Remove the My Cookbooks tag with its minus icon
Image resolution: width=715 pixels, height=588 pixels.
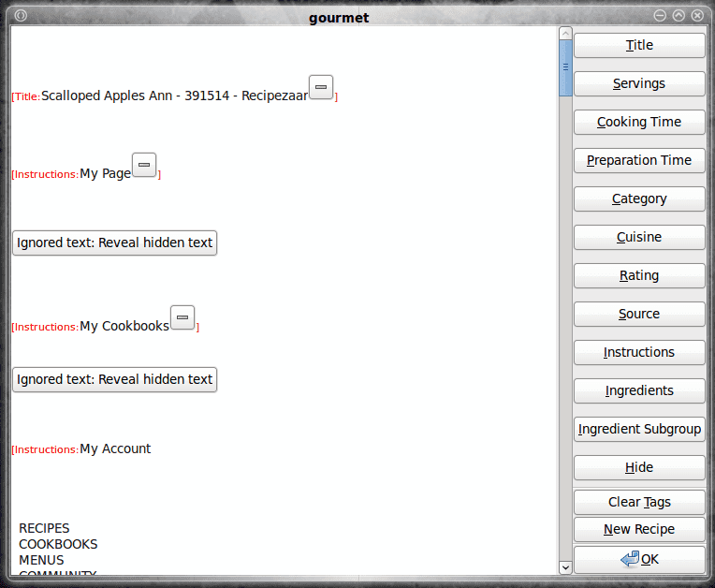[x=182, y=317]
